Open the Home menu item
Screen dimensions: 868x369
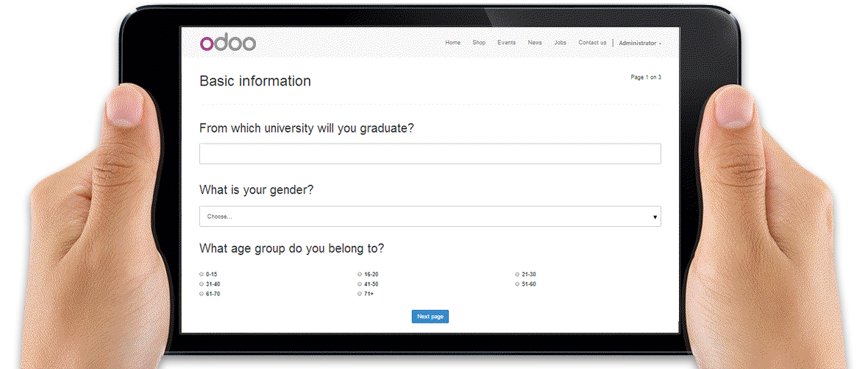452,43
